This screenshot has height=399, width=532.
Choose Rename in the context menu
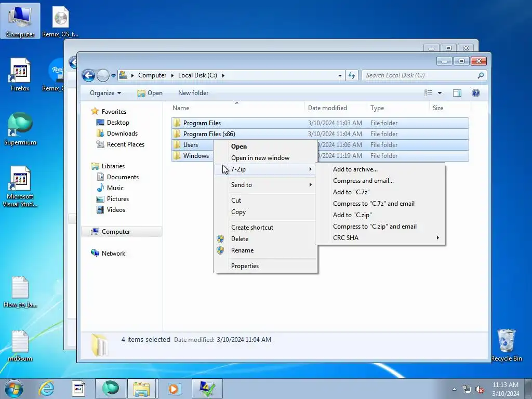pyautogui.click(x=265, y=250)
